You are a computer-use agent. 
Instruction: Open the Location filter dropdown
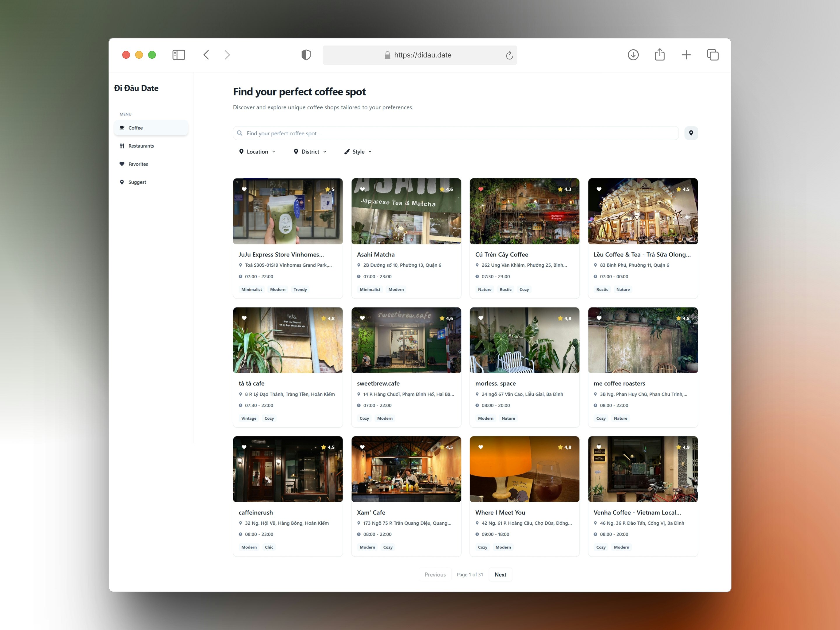click(x=257, y=151)
